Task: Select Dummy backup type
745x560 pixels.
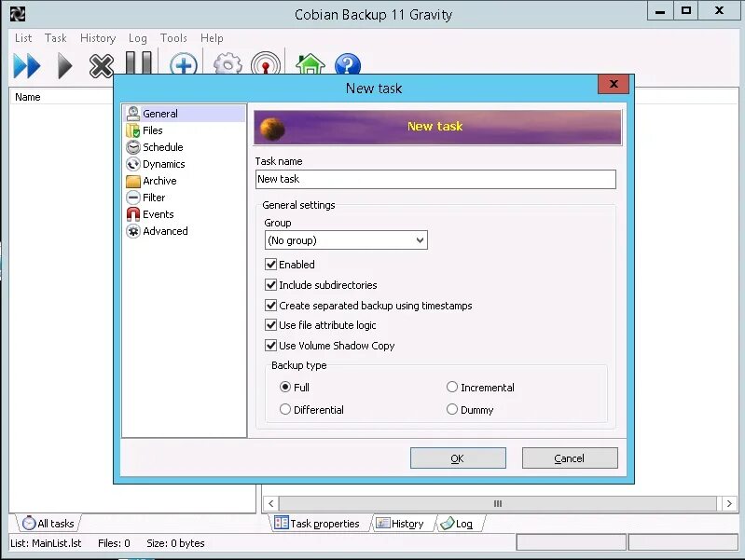Action: pyautogui.click(x=452, y=409)
